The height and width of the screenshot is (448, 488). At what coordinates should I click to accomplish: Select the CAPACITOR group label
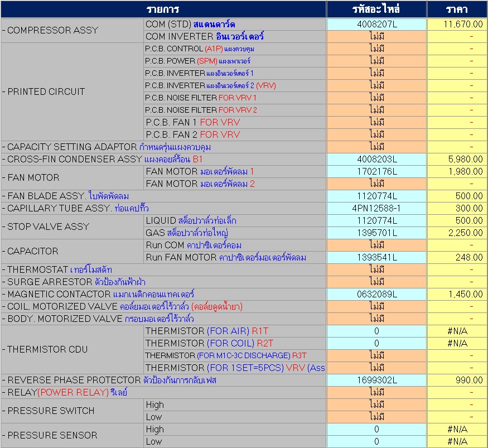(x=72, y=251)
